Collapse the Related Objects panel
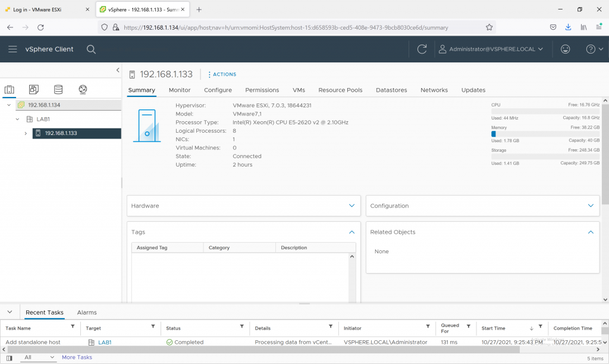This screenshot has width=609, height=364. [591, 232]
